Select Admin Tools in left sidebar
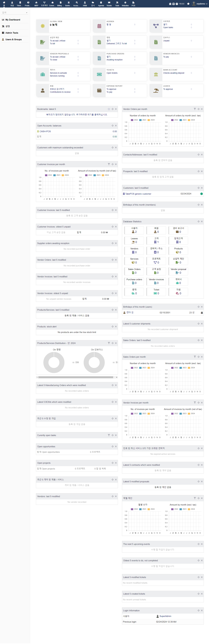 coord(12,33)
